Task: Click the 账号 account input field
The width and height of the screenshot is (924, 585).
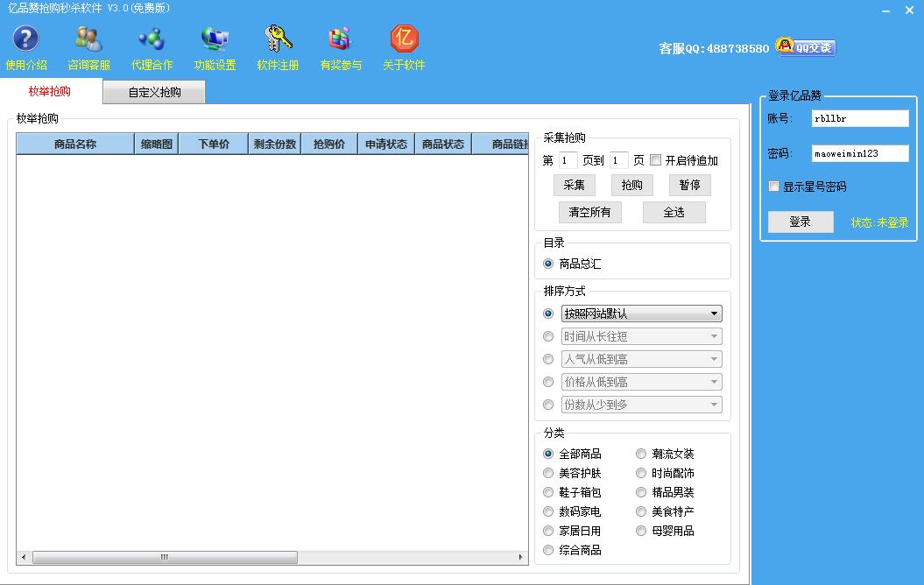Action: 859,118
